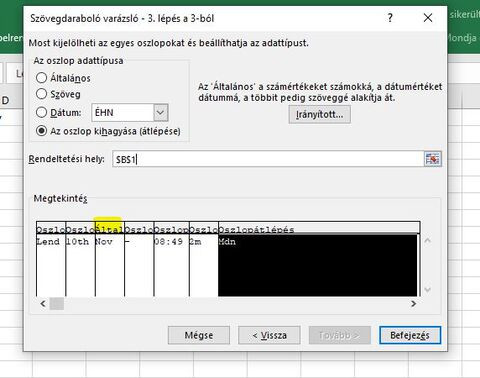Select the Szöveg data type option
The height and width of the screenshot is (378, 480).
tap(41, 94)
